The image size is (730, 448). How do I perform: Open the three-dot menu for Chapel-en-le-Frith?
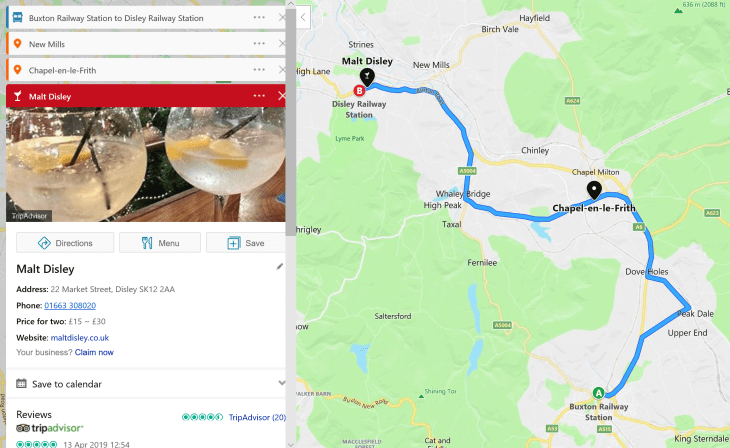point(259,70)
